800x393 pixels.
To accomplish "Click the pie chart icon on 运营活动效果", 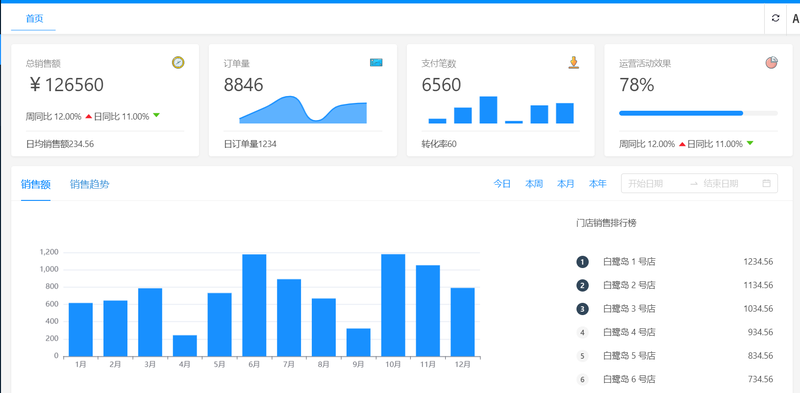I will 771,63.
